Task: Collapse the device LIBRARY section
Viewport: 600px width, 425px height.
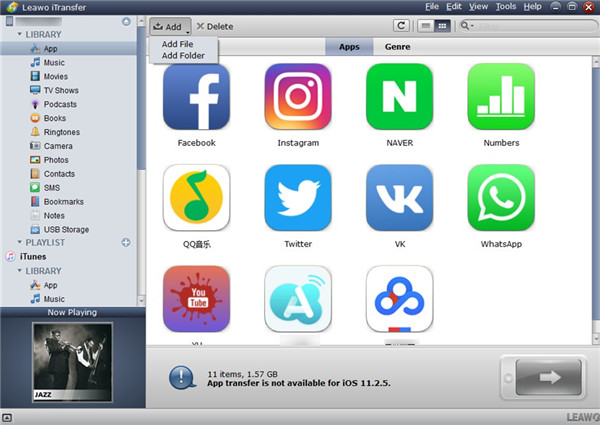Action: click(20, 34)
